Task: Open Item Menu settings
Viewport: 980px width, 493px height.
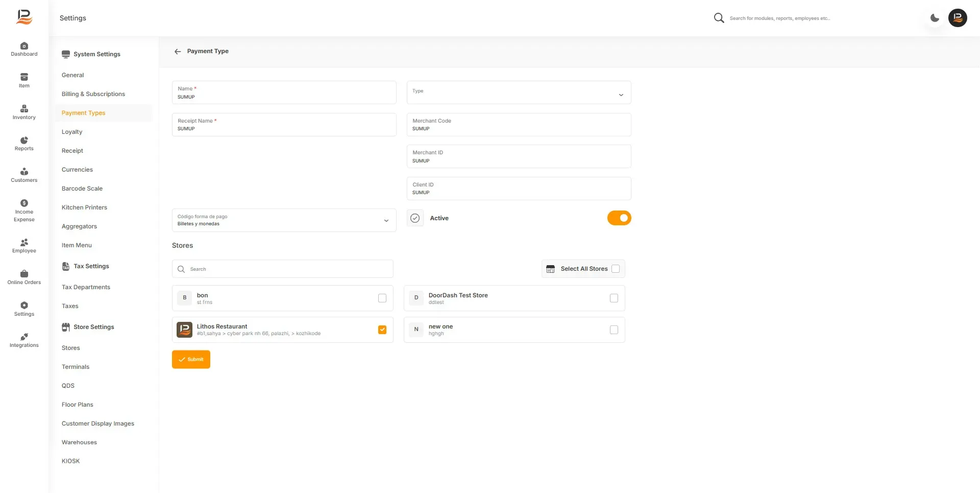Action: (x=77, y=245)
